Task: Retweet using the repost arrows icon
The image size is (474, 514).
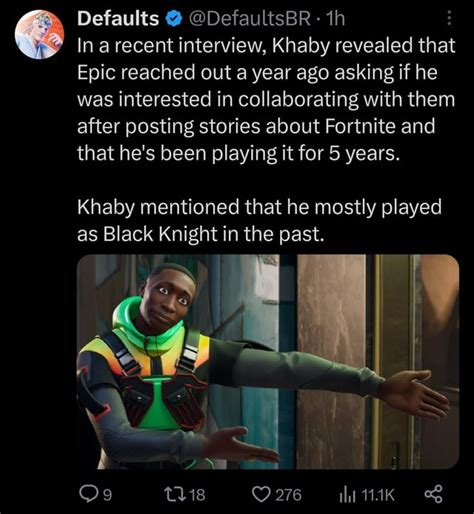Action: (x=176, y=494)
